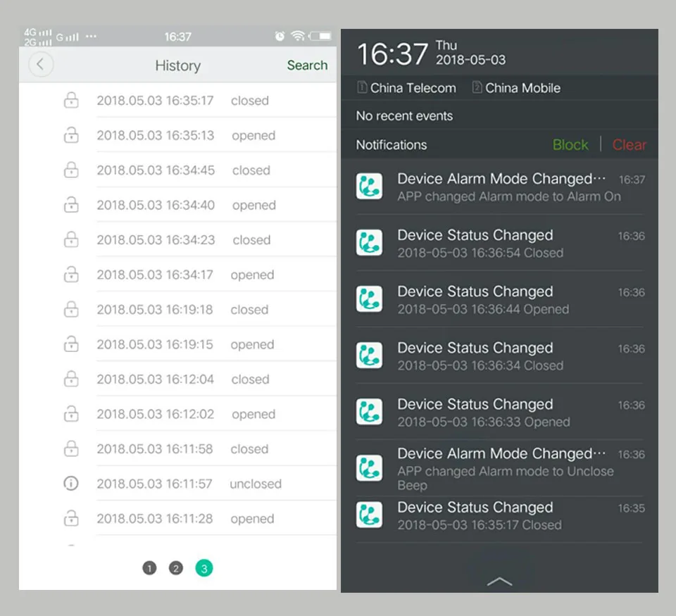Tap lock icon for 16:11:58 closed entry

pyautogui.click(x=71, y=448)
